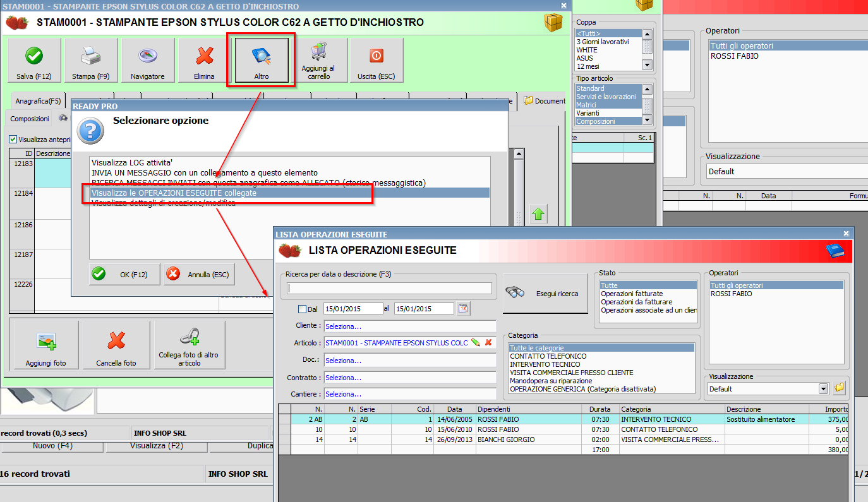Select the BIANCHI GIORGIO operation row
Image resolution: width=868 pixels, height=502 pixels.
click(565, 439)
